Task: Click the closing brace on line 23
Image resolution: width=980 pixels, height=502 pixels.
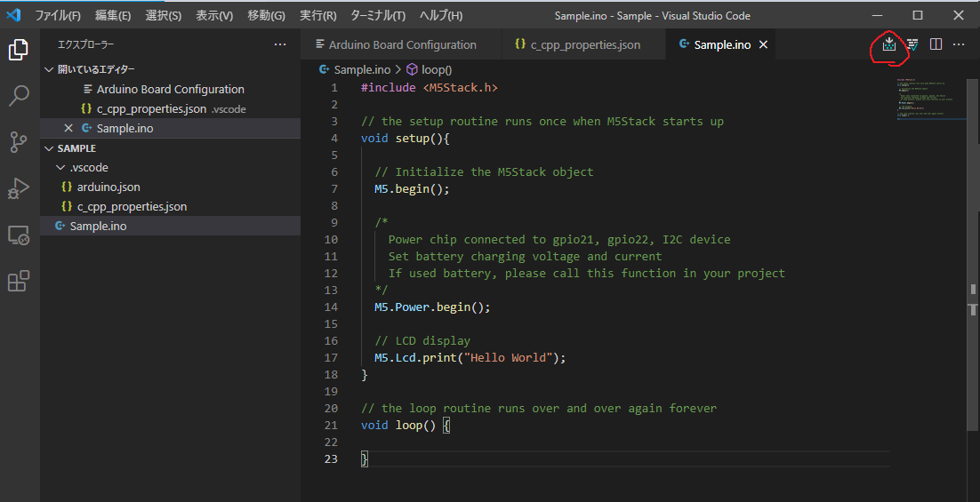Action: point(365,459)
